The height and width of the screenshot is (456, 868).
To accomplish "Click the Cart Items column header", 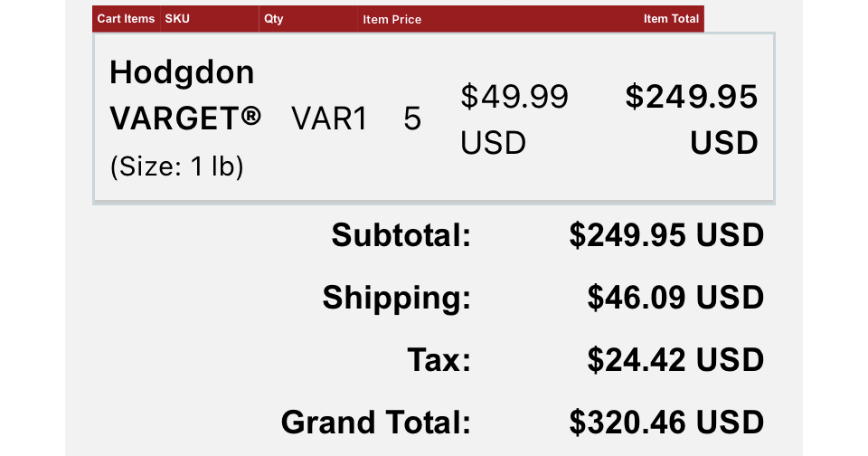I will click(126, 19).
